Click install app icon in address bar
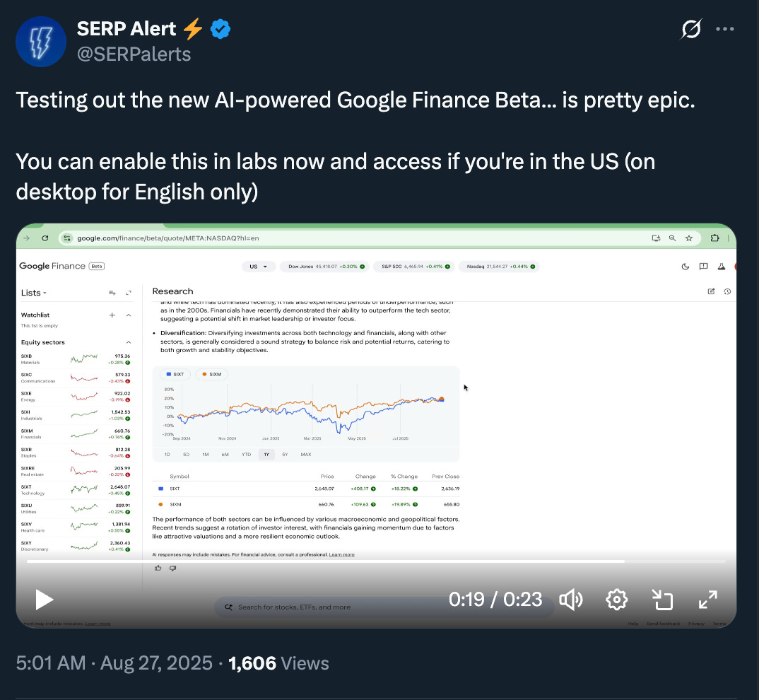 pyautogui.click(x=656, y=238)
